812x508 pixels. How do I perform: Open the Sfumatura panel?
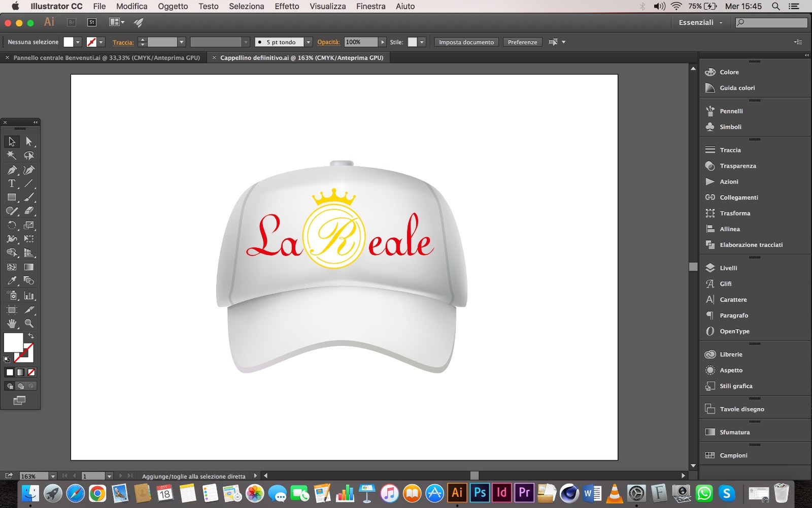tap(734, 432)
